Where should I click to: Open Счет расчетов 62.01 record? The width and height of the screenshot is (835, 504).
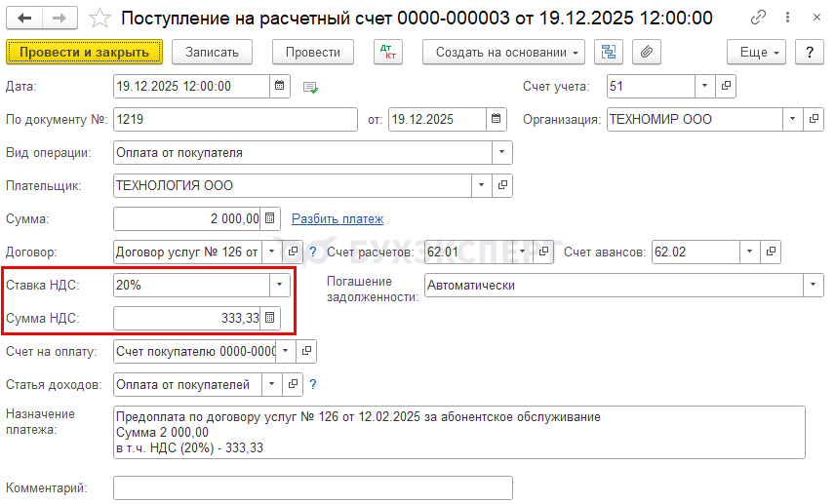543,252
